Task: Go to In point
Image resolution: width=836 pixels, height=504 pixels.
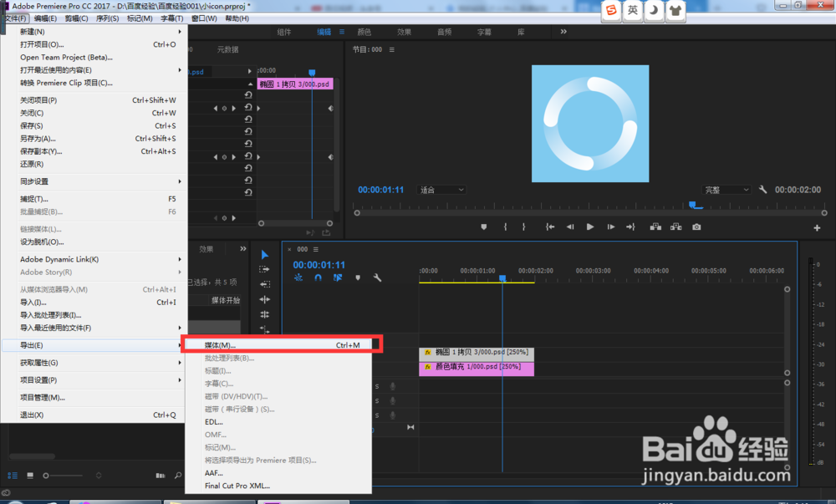Action: [550, 227]
